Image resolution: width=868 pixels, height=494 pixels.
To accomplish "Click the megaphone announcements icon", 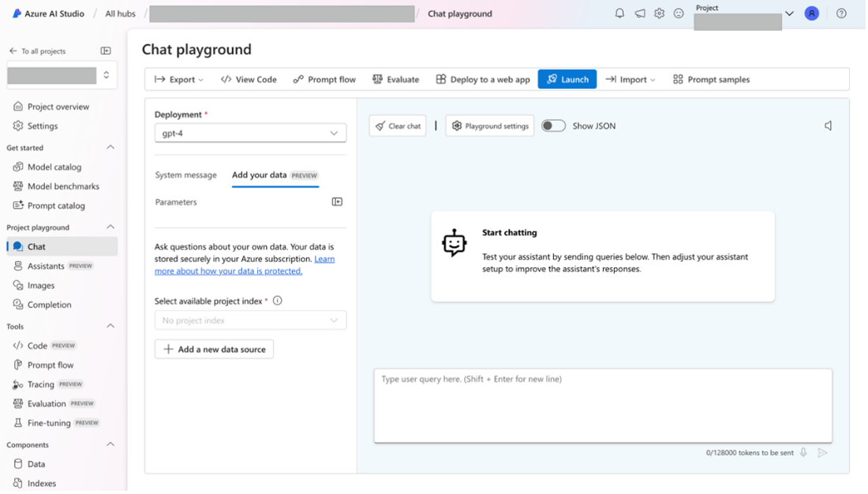I will pos(640,13).
